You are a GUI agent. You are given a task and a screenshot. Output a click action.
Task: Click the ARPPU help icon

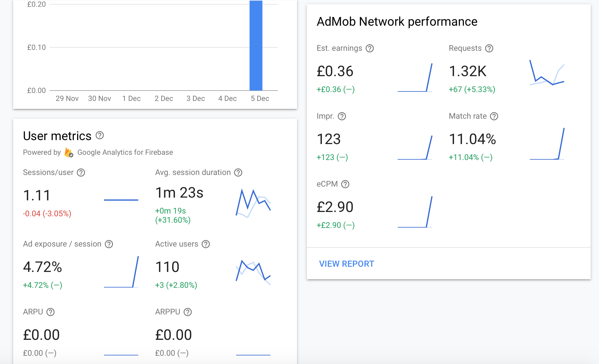188,312
